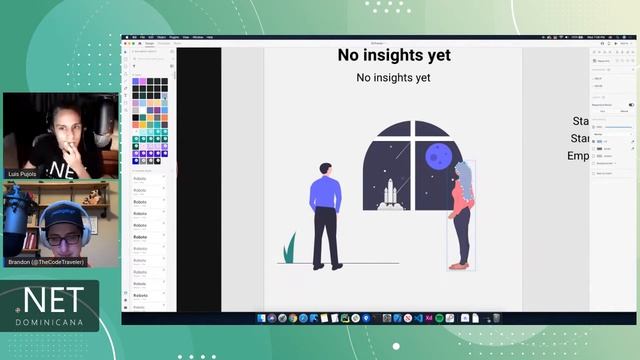Image resolution: width=640 pixels, height=360 pixels.
Task: Click the Fill color box in Appearance
Action: [600, 141]
